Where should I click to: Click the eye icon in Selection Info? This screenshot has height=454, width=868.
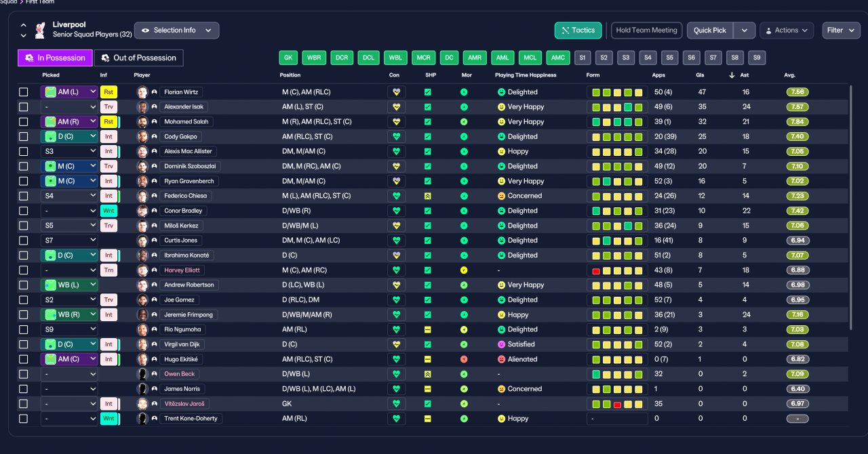pyautogui.click(x=145, y=30)
